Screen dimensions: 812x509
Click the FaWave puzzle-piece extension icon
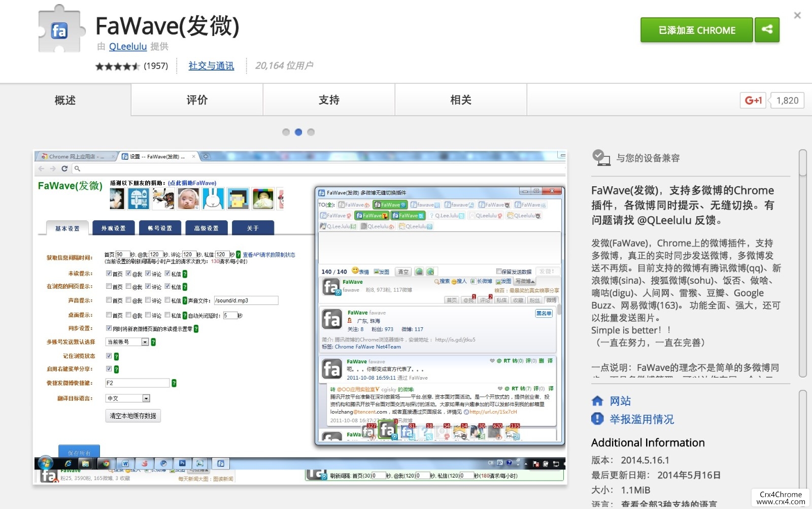coord(60,29)
